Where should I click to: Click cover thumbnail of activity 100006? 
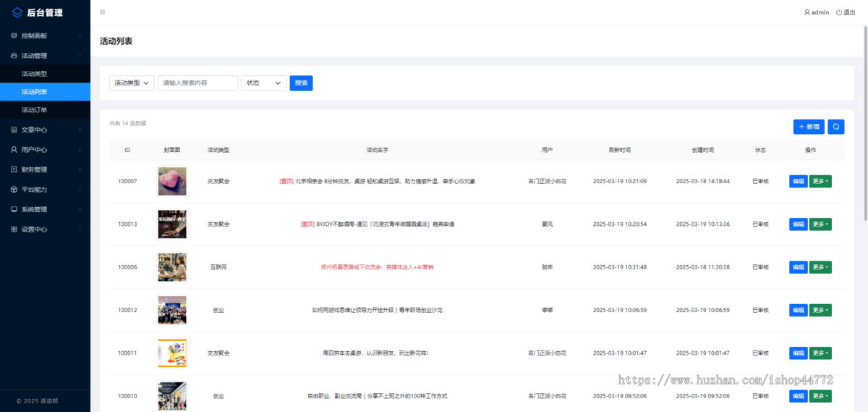[x=172, y=267]
